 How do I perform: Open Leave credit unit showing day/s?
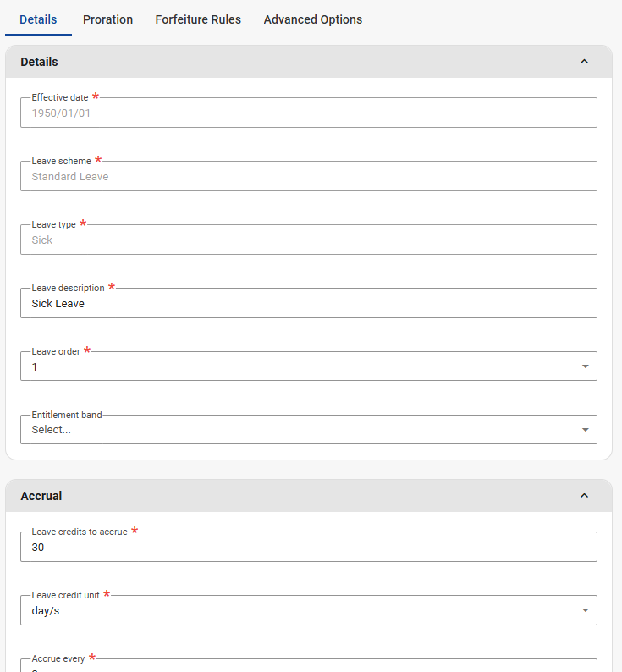coord(296,610)
